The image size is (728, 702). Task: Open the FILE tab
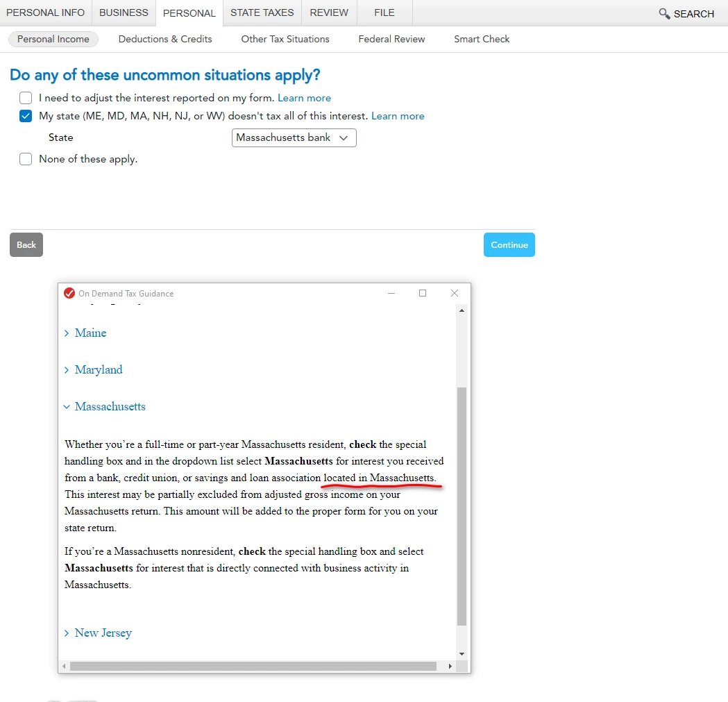pyautogui.click(x=384, y=12)
